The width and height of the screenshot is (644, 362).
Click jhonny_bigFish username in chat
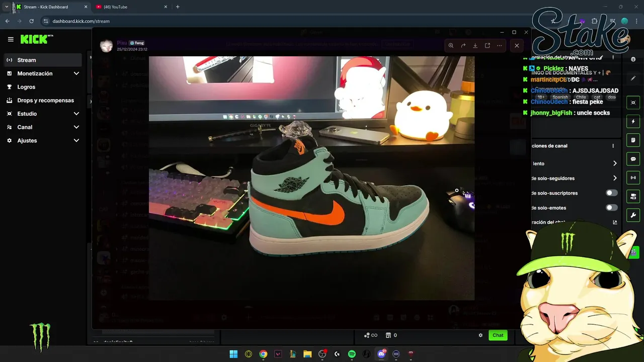(x=551, y=113)
